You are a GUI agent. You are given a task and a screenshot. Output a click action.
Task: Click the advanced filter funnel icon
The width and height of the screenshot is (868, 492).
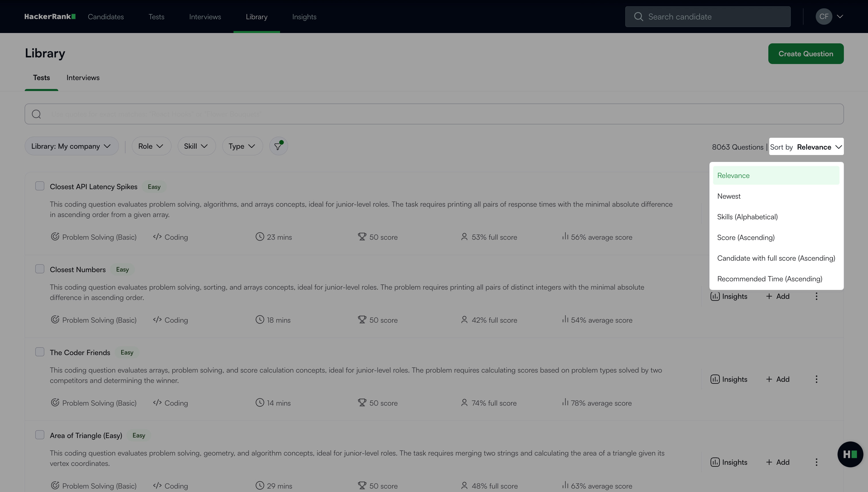tap(278, 146)
